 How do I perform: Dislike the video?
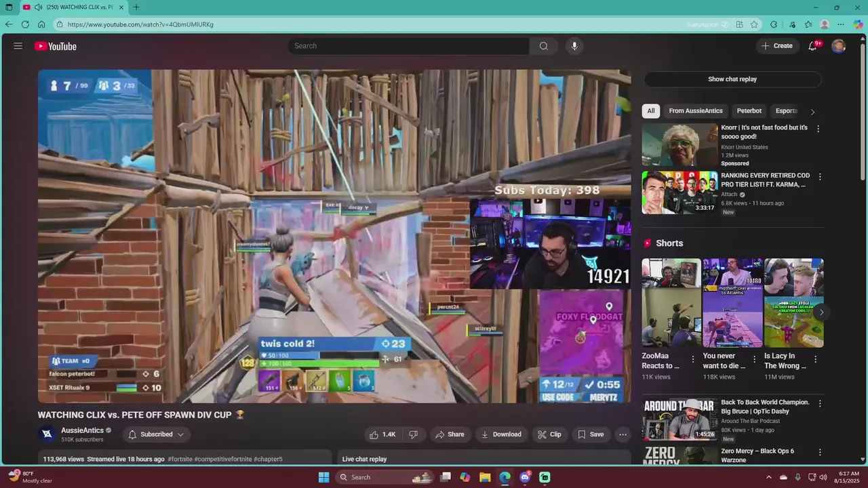click(x=413, y=434)
